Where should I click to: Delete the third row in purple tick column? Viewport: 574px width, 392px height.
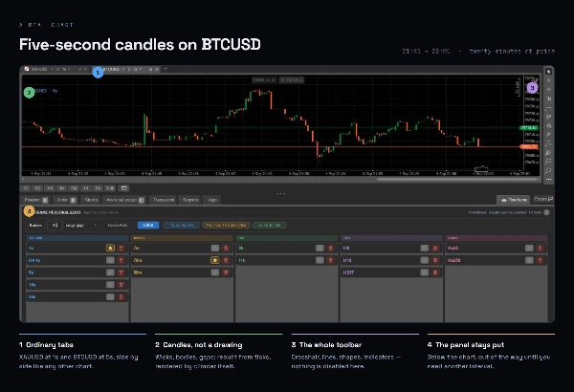click(435, 272)
